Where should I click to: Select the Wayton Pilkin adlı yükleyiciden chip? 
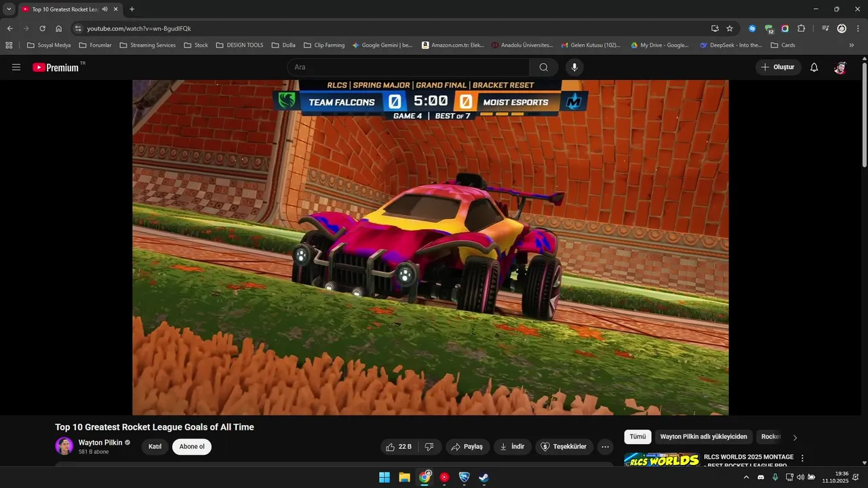point(703,437)
